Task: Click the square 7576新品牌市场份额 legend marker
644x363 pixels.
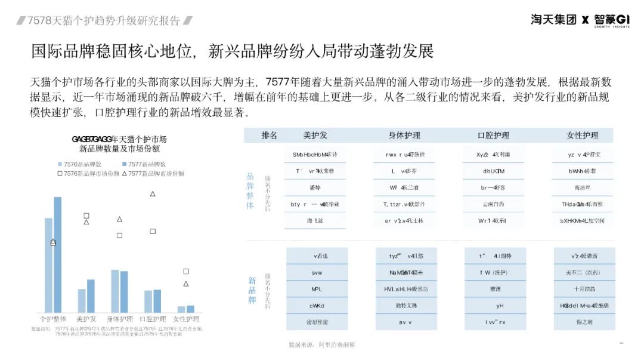Action: point(60,174)
